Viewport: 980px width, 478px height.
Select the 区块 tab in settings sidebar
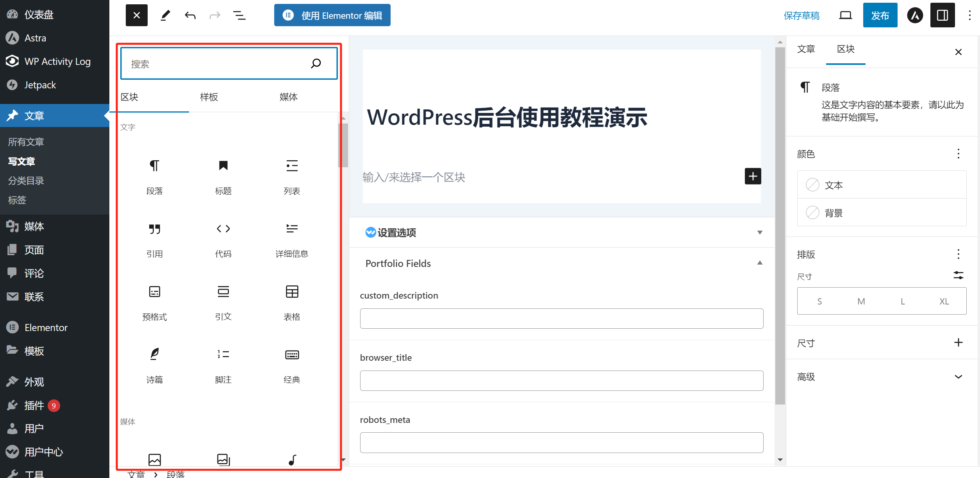(x=846, y=49)
